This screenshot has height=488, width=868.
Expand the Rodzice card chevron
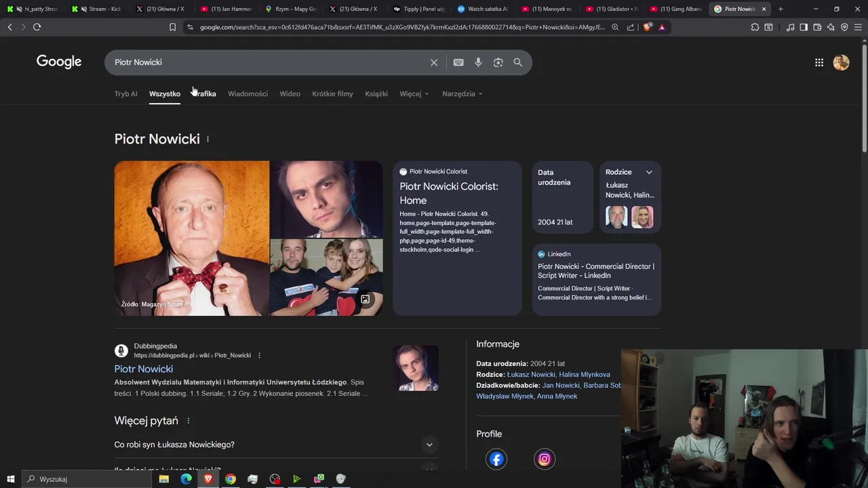(x=649, y=172)
